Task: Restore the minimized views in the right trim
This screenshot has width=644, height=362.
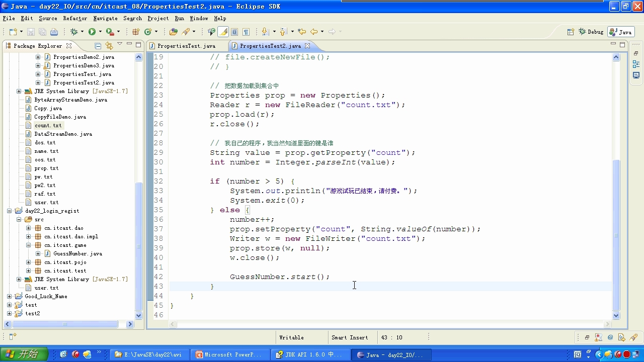Action: tap(636, 53)
